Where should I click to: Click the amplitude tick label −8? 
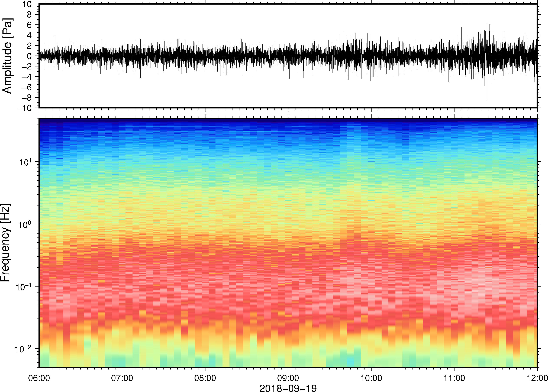tap(27, 98)
